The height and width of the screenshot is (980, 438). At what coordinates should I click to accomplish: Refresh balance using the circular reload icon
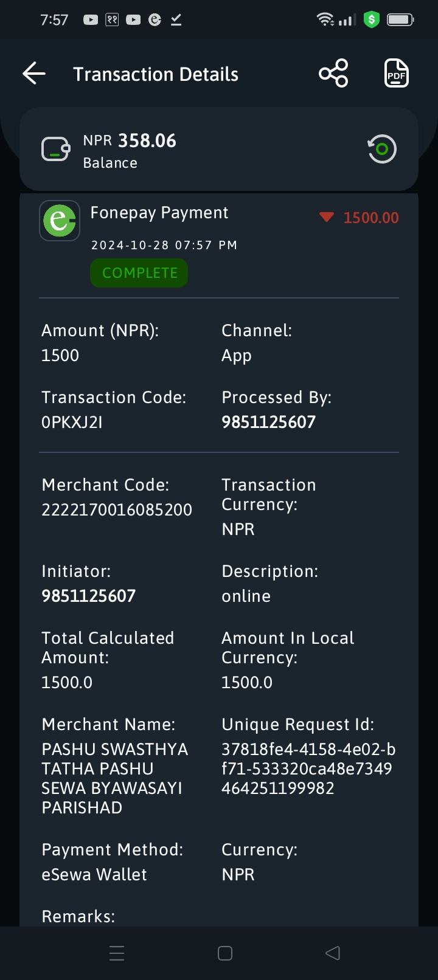click(382, 149)
